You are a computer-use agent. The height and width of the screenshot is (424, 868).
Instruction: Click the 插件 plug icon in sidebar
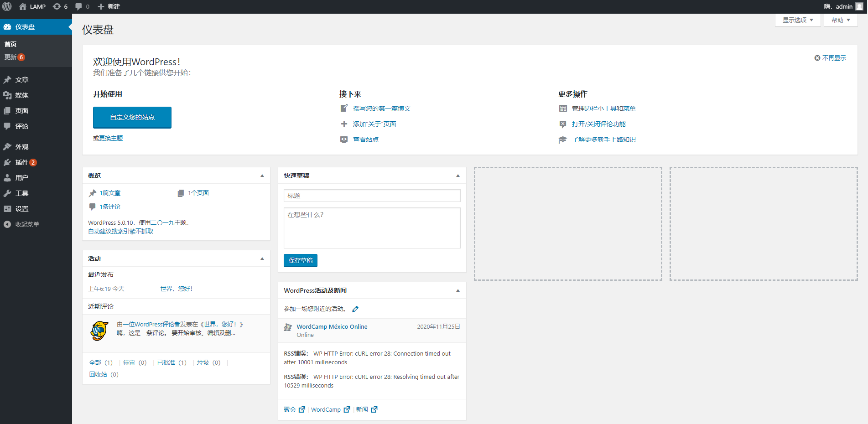7,162
